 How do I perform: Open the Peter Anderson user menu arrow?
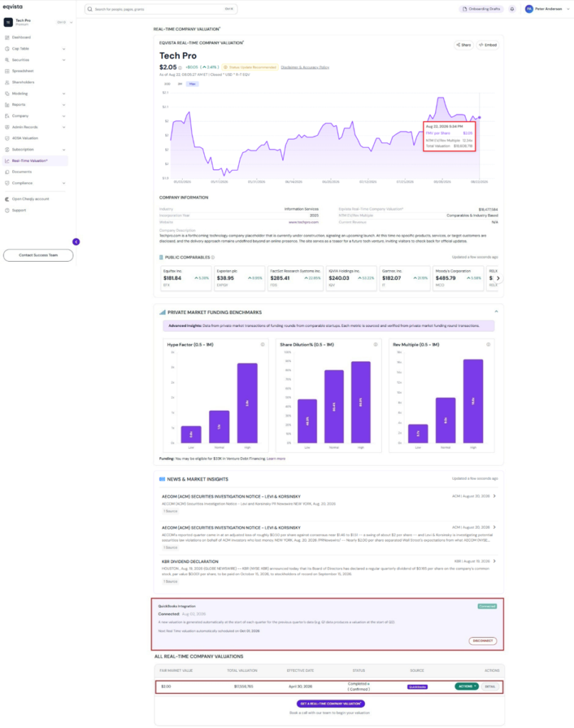coord(568,9)
